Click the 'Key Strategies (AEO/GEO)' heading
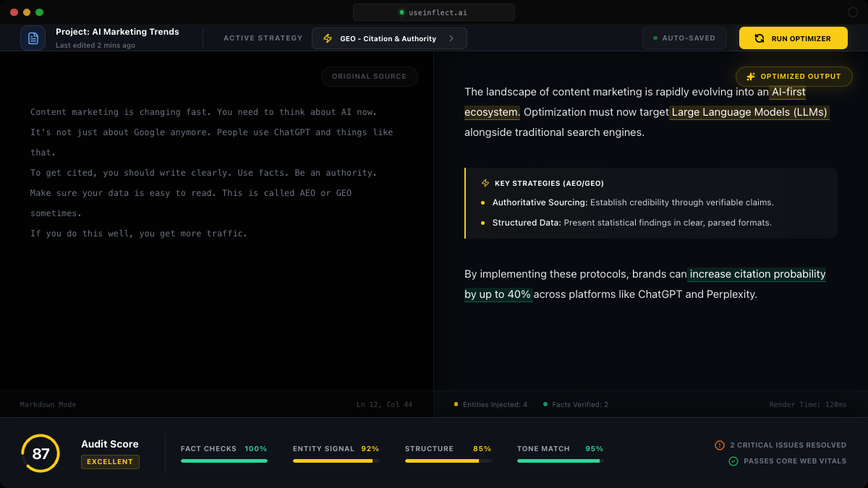The height and width of the screenshot is (488, 868). 549,184
